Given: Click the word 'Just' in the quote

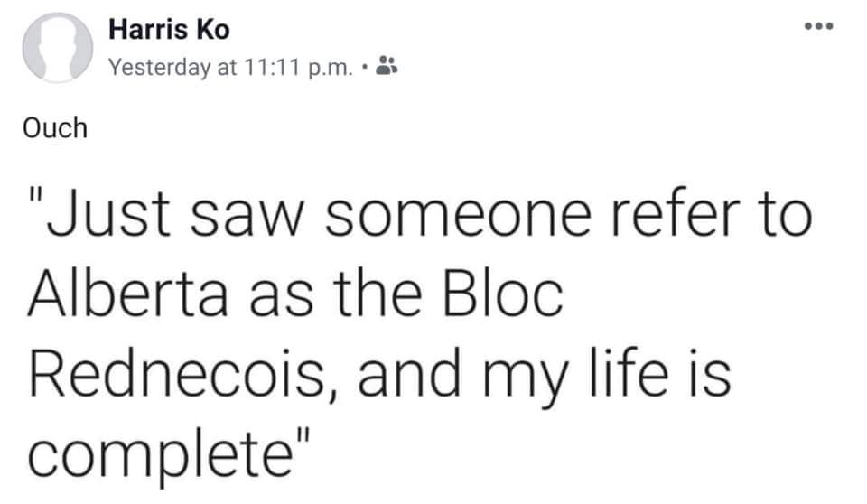Looking at the screenshot, I should tap(108, 214).
